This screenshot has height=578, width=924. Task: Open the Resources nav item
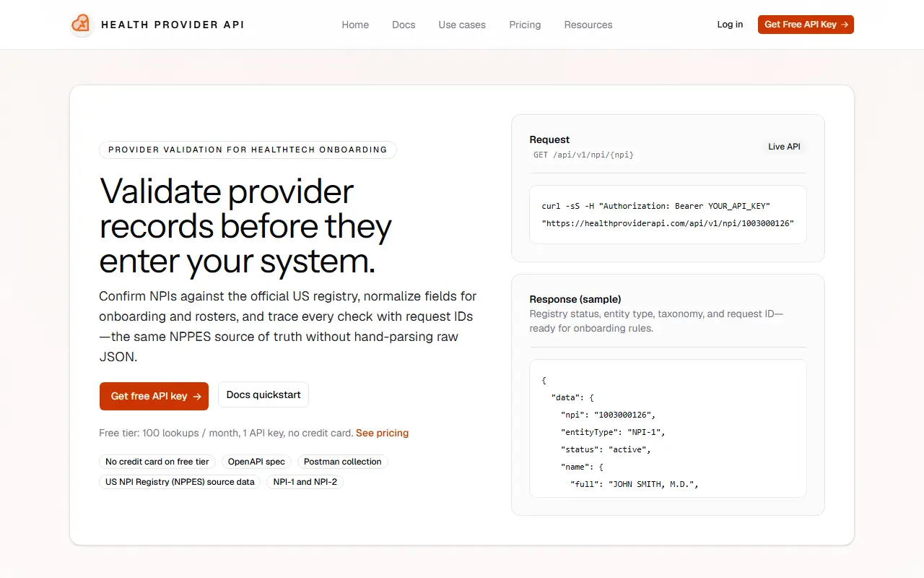click(588, 25)
